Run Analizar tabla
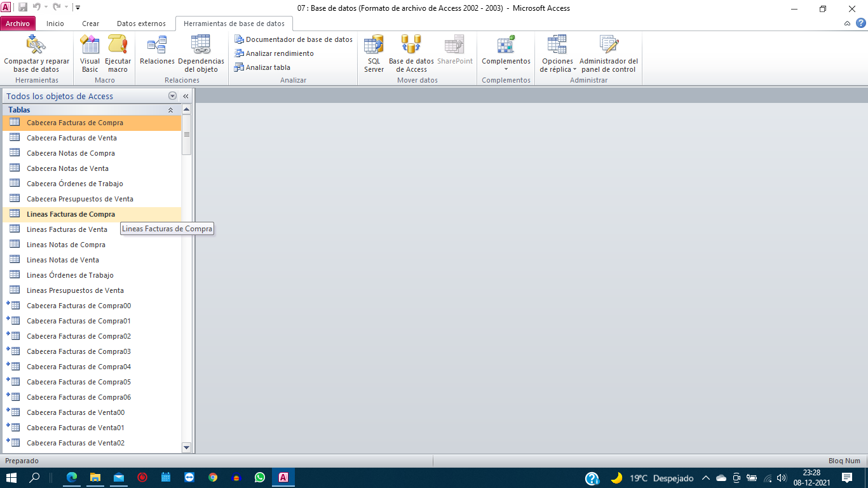Image resolution: width=868 pixels, height=488 pixels. [262, 67]
